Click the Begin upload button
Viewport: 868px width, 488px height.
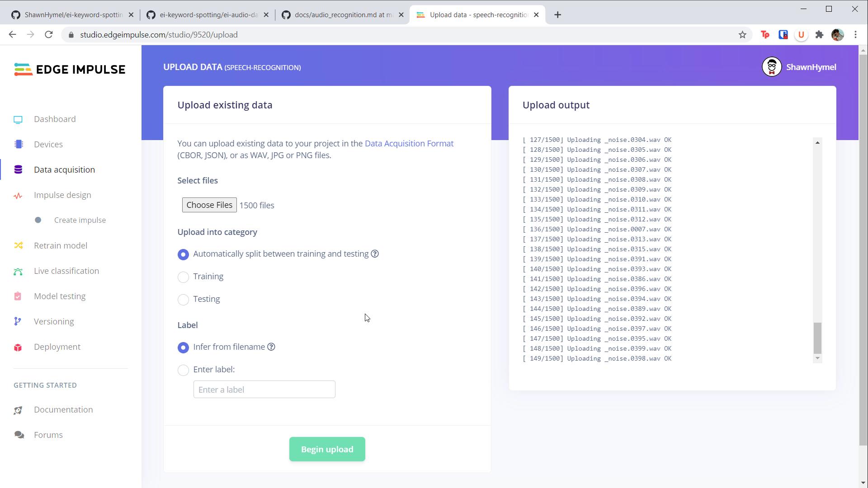point(327,449)
